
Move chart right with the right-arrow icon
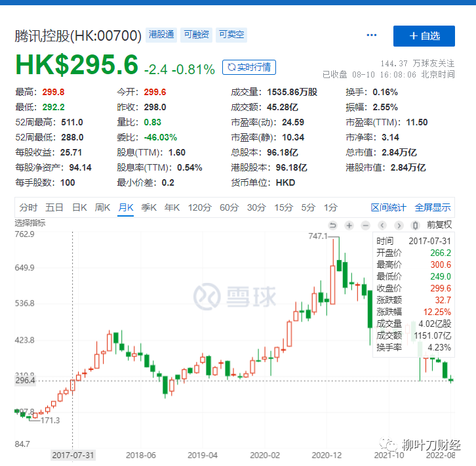[399, 225]
